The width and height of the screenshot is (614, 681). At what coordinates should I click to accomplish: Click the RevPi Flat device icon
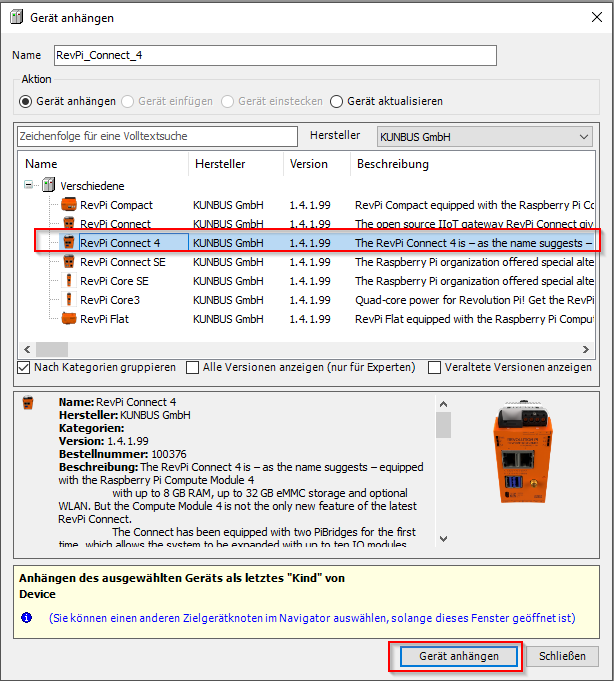(x=69, y=319)
